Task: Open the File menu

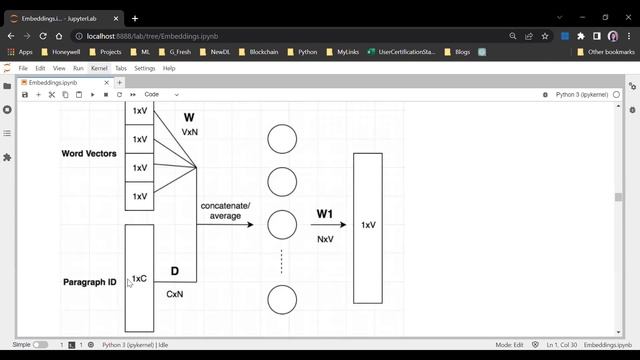Action: 23,68
